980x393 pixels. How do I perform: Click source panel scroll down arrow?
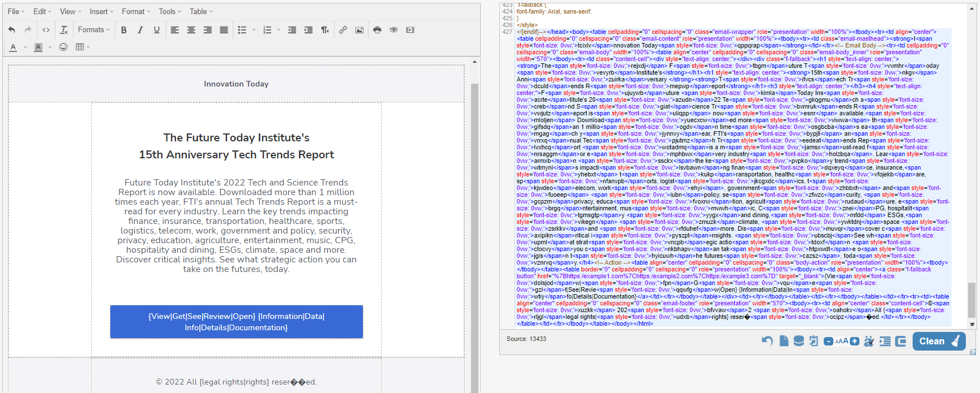coord(972,325)
